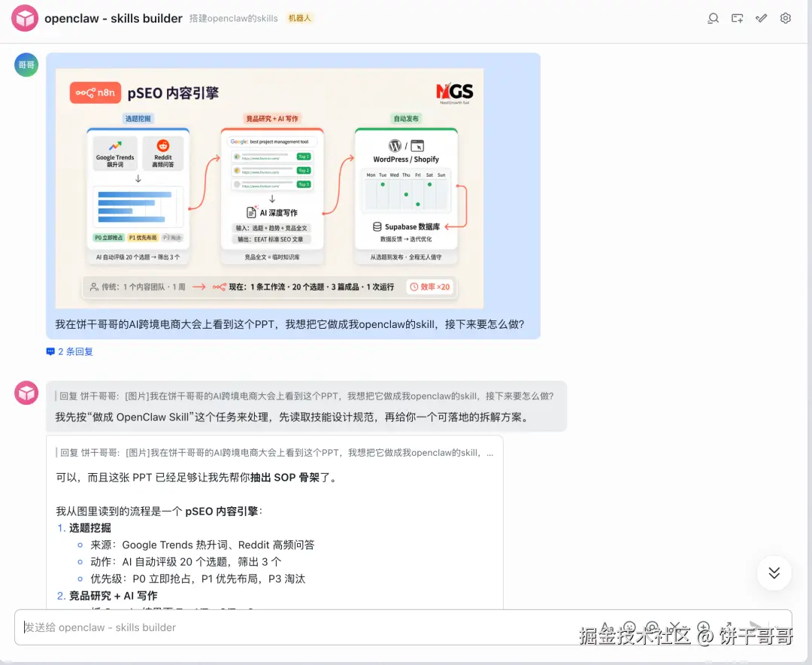Click the openclaw bot avatar in header
Viewport: 812px width, 665px height.
coord(24,18)
